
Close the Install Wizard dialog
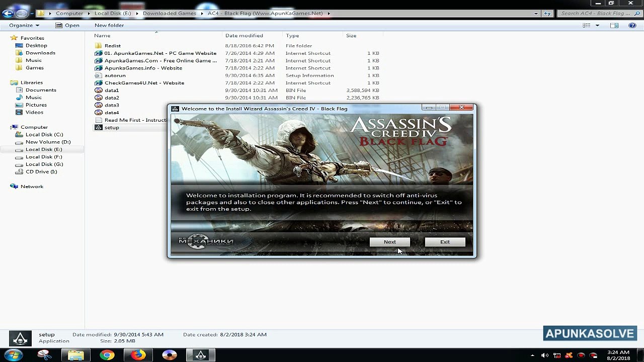click(x=461, y=107)
